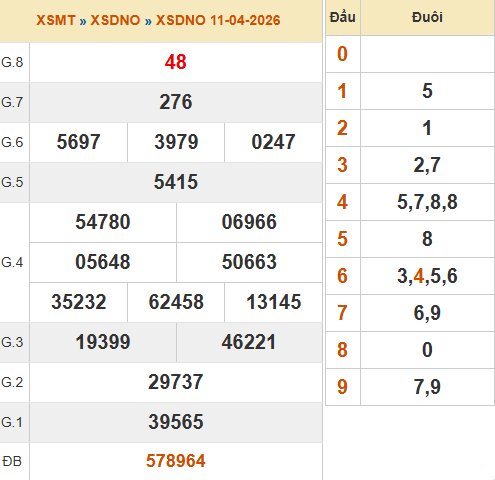Select G.4 number 06966
This screenshot has width=495, height=480.
pyautogui.click(x=249, y=222)
